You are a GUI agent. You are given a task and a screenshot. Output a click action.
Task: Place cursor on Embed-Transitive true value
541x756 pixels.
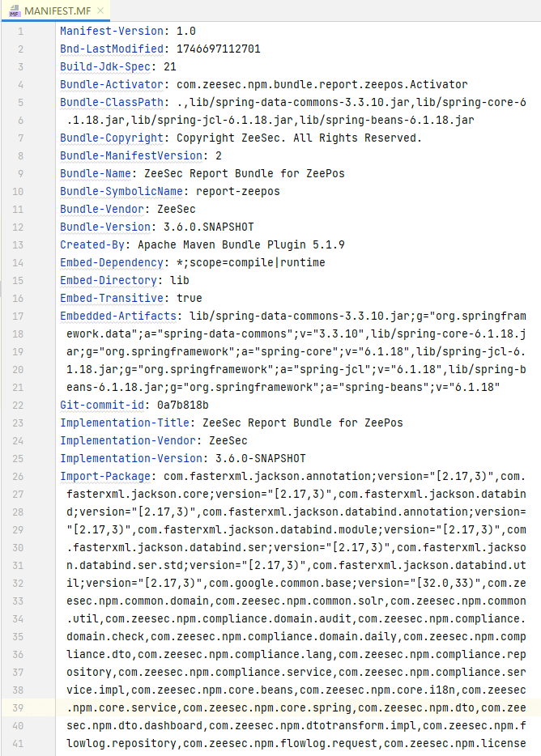(190, 298)
